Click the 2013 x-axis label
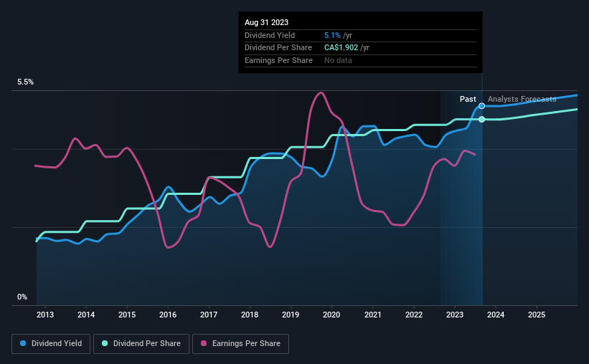Screen dimensions: 589x364 (x=45, y=315)
